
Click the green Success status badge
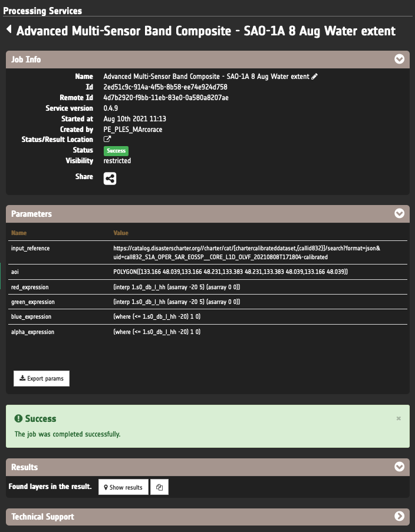[x=116, y=151]
